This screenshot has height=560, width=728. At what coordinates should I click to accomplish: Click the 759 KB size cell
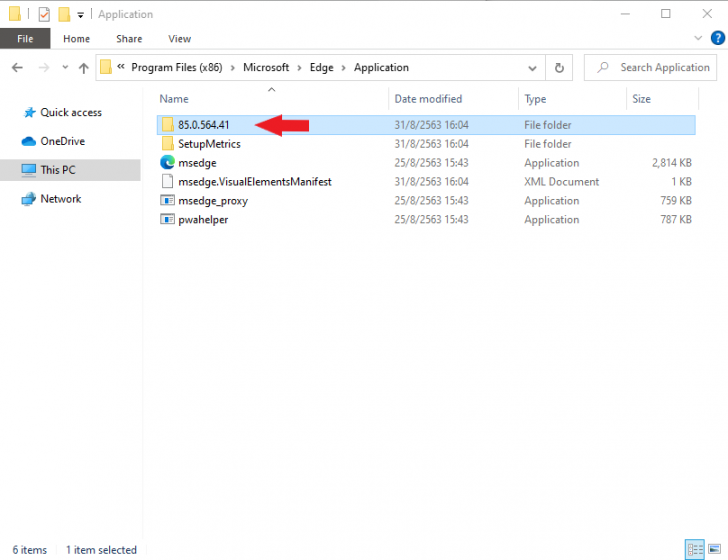point(676,201)
